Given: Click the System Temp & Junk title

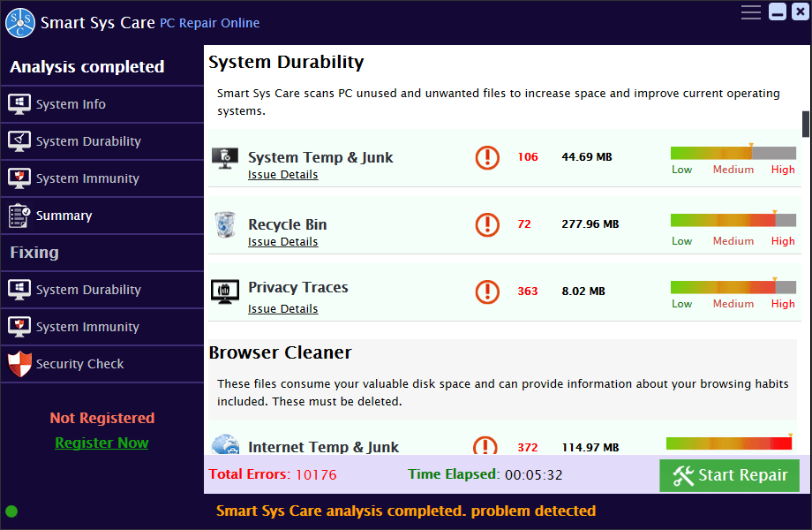Looking at the screenshot, I should (x=320, y=157).
